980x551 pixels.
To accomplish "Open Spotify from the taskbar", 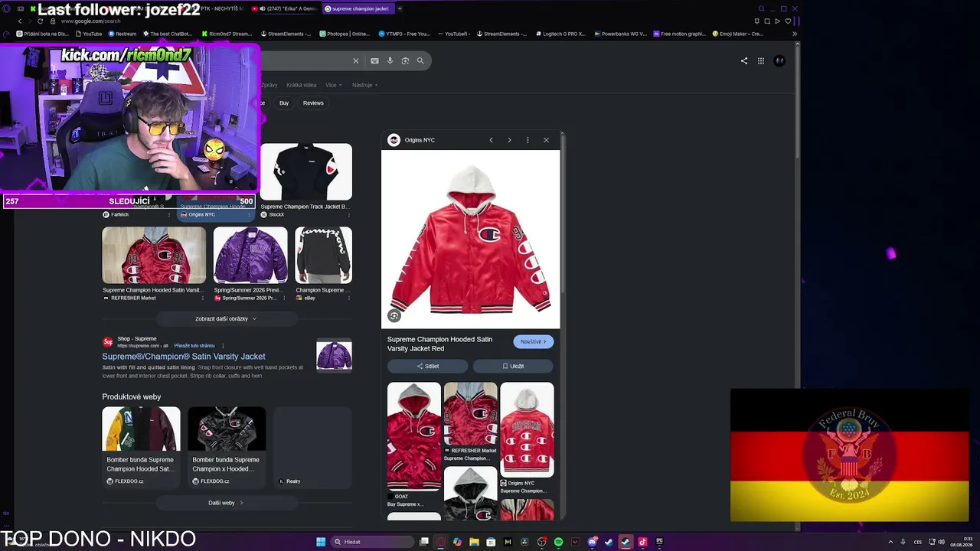I will coord(558,542).
